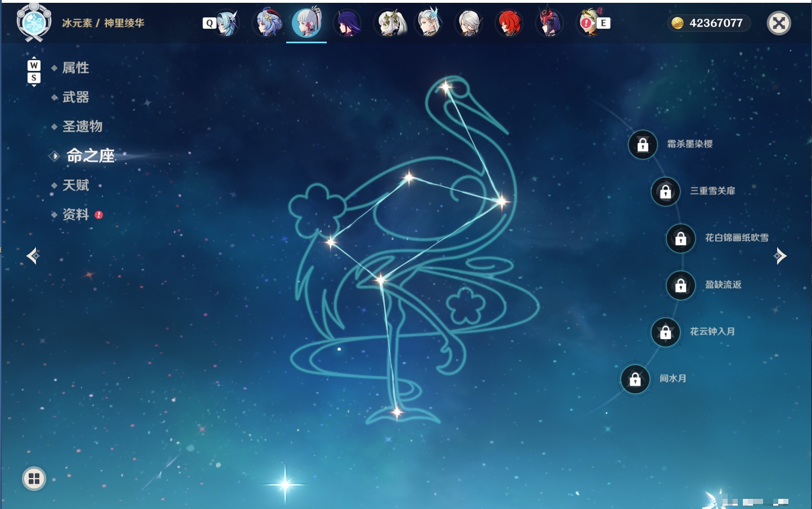Open the 武器 weapon page
This screenshot has width=812, height=509.
pos(75,97)
